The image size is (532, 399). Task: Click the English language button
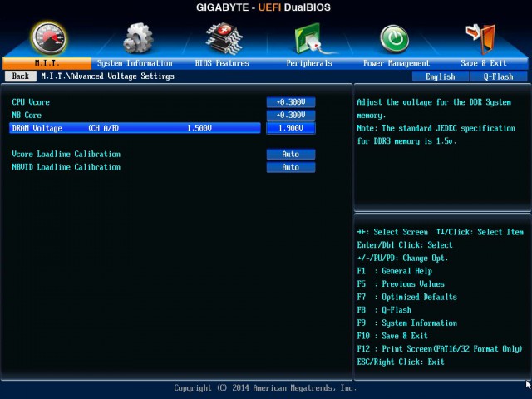click(441, 76)
